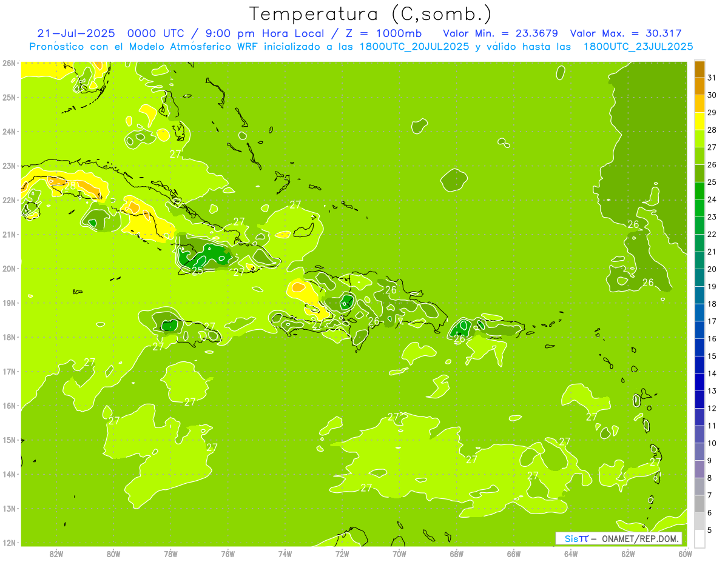This screenshot has width=728, height=562.
Task: Click "Valor Min. = 23.3679" in header
Action: [500, 34]
